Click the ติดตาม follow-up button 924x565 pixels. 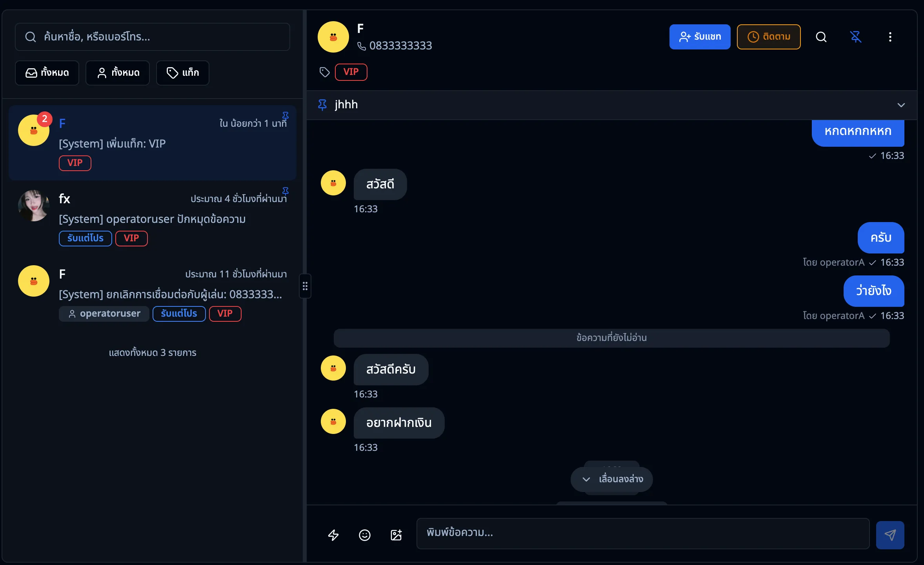tap(769, 37)
